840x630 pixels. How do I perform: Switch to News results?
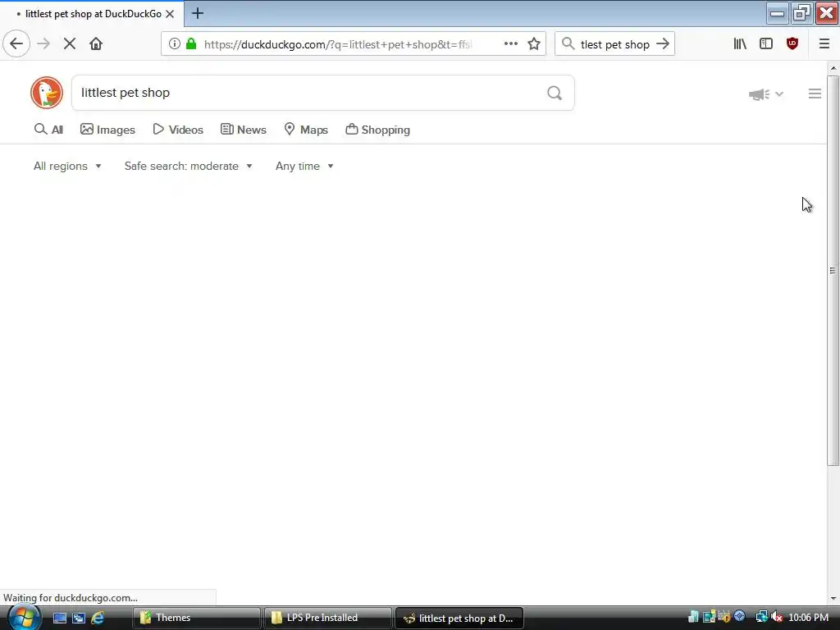click(243, 130)
